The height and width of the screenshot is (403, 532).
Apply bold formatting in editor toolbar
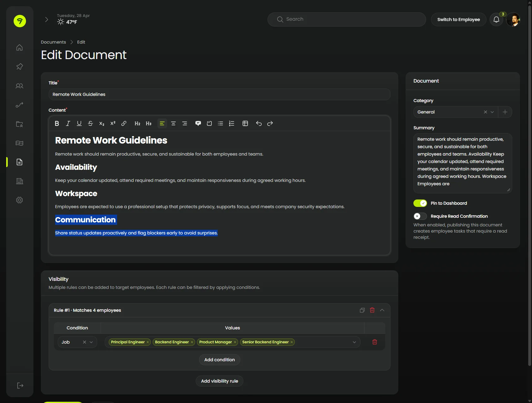coord(57,123)
